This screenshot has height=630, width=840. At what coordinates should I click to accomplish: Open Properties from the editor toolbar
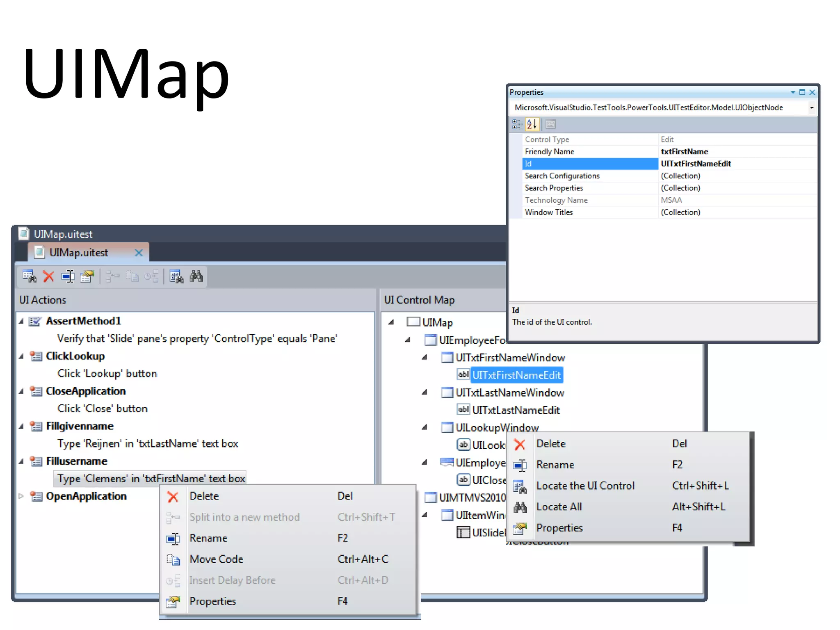coord(87,276)
